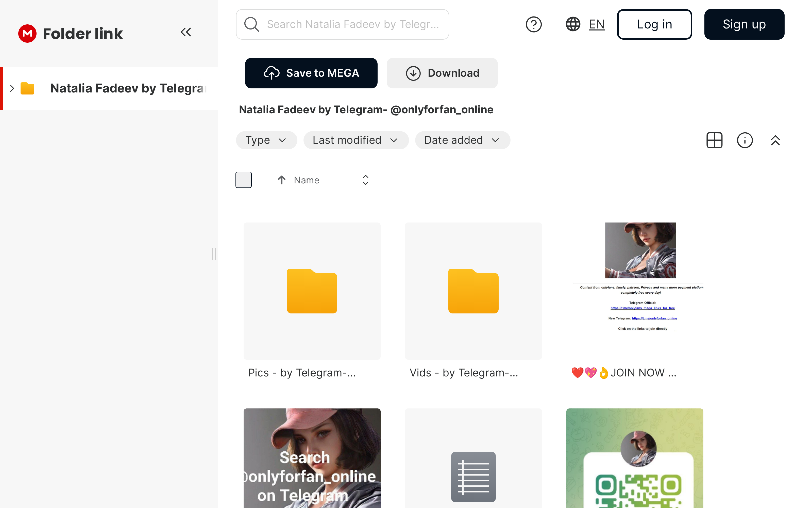Open the Search onlyforfan_online image thumbnail
Viewport: 812px width, 508px height.
pos(312,458)
